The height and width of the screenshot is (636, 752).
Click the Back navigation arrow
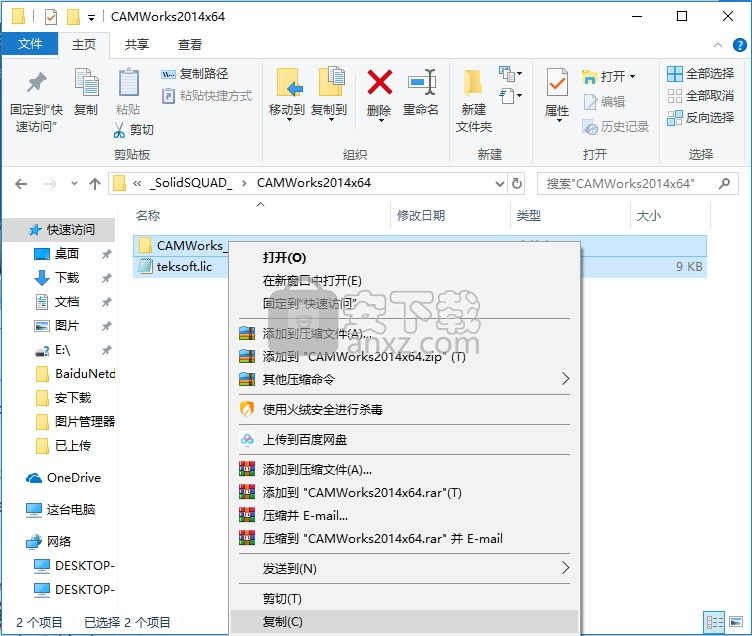[21, 184]
